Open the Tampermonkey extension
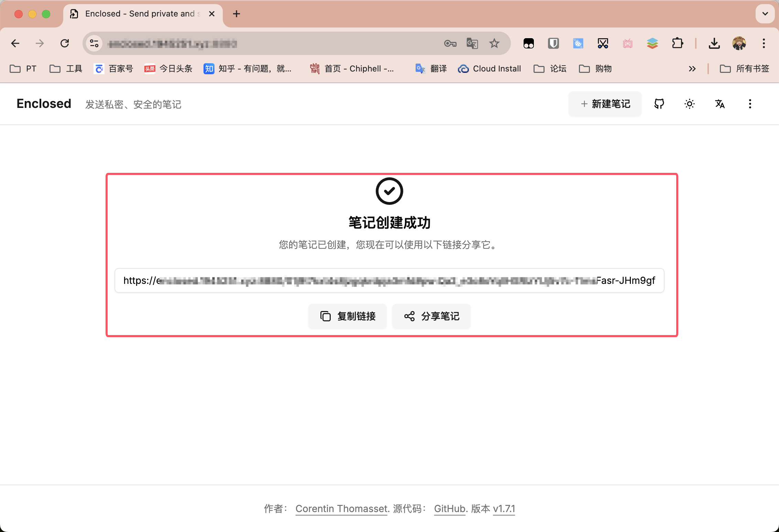This screenshot has width=779, height=532. pos(529,43)
